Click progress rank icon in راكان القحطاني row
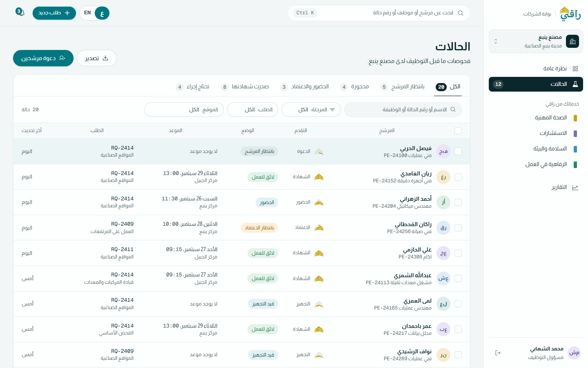 (x=319, y=228)
